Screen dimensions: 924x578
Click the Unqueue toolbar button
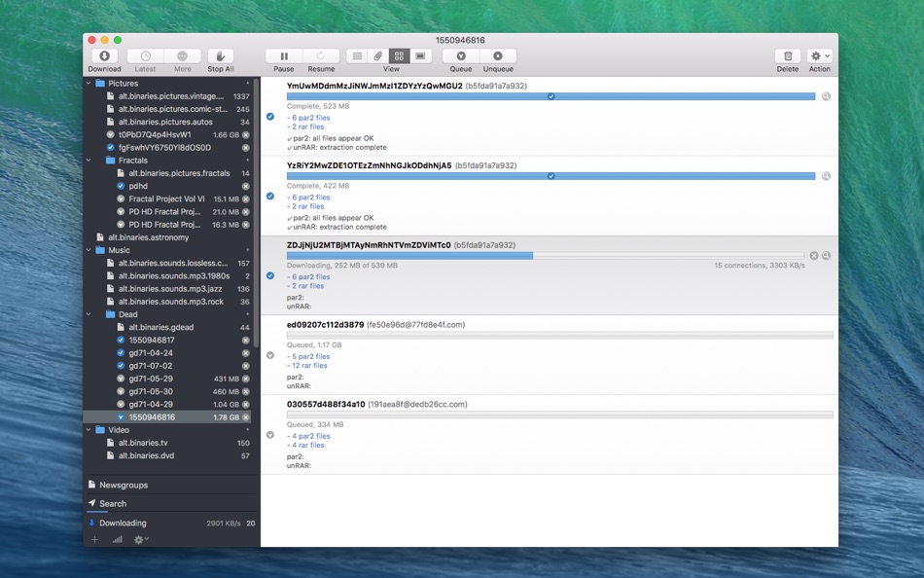point(498,56)
